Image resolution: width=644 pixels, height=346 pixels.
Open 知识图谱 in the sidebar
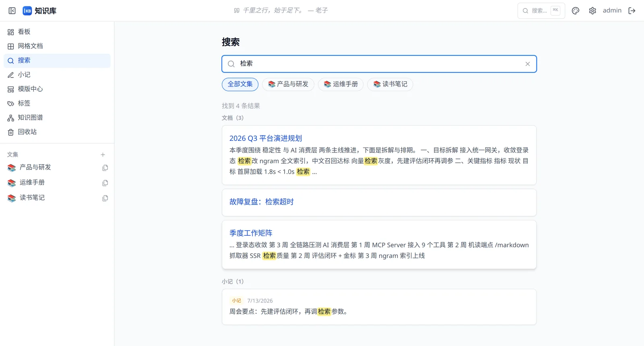57,117
